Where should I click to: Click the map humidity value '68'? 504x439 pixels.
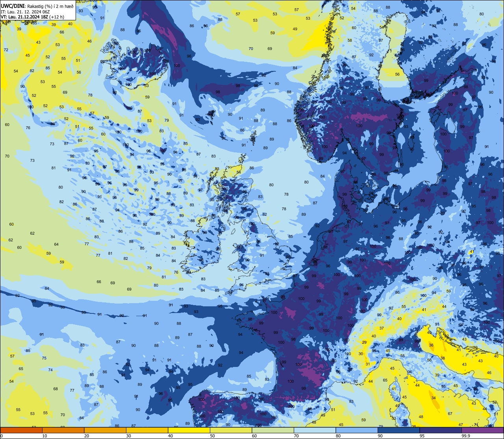pyautogui.click(x=56, y=389)
